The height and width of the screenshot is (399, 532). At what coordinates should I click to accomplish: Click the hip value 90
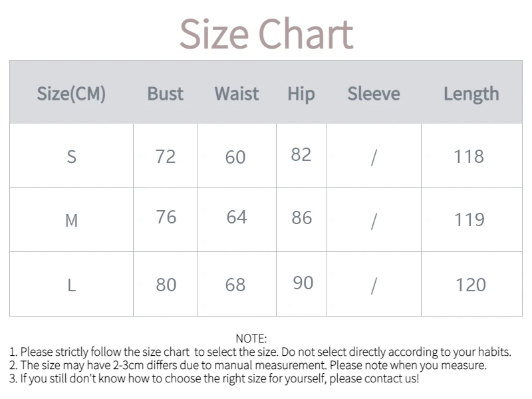[x=303, y=283]
